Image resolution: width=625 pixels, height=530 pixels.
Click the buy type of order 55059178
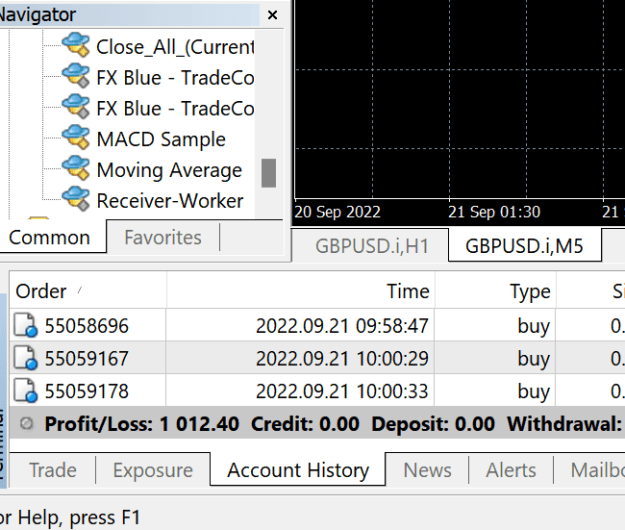(x=534, y=392)
